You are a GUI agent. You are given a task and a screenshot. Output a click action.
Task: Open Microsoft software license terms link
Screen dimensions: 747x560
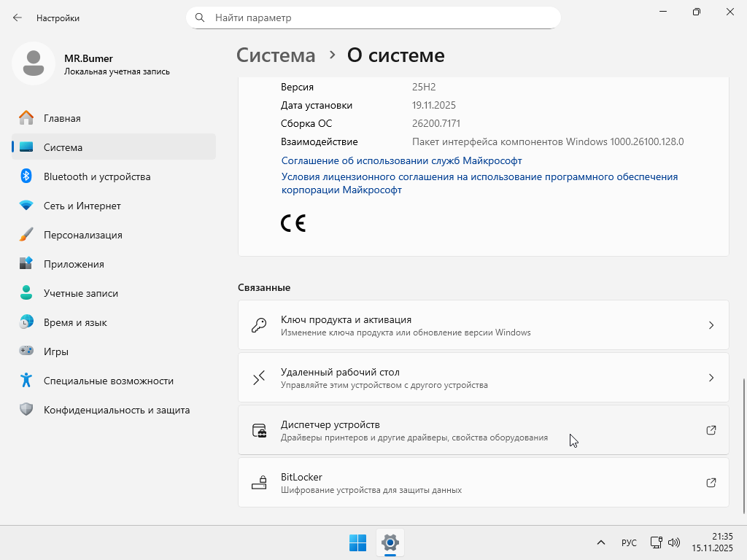point(479,177)
